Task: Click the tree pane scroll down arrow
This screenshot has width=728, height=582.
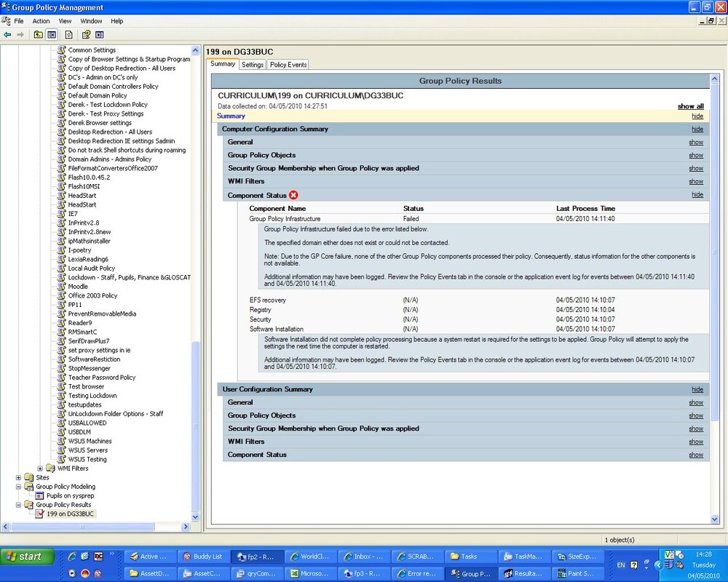Action: [195, 517]
